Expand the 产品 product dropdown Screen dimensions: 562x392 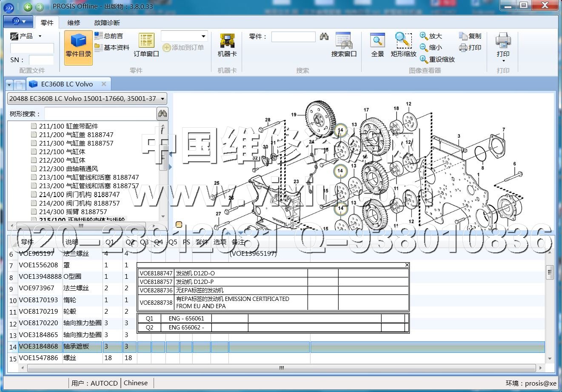[x=40, y=36]
